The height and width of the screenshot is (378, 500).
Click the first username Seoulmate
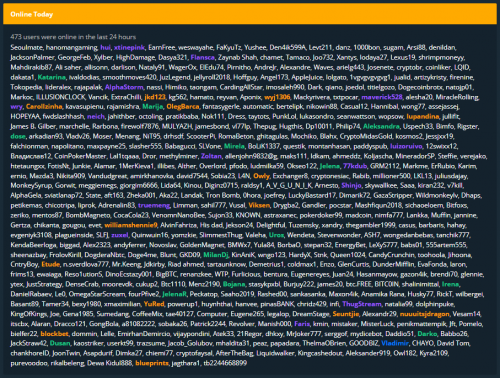pyautogui.click(x=26, y=47)
